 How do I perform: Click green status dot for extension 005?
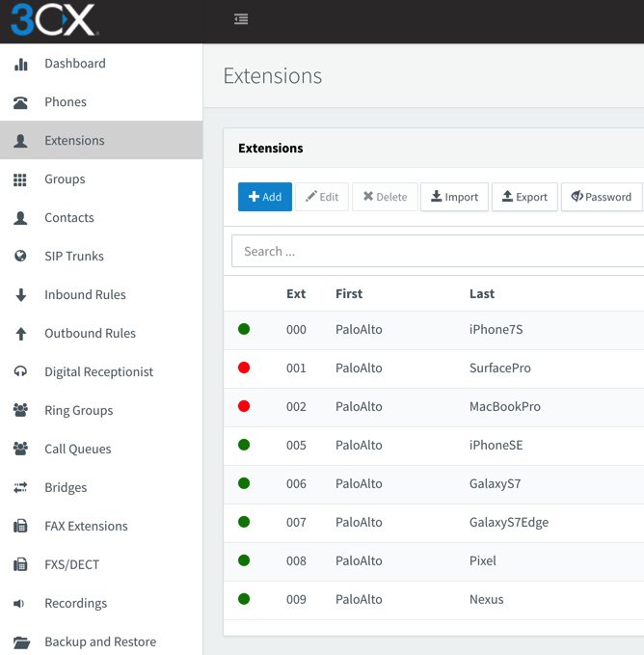pos(244,445)
